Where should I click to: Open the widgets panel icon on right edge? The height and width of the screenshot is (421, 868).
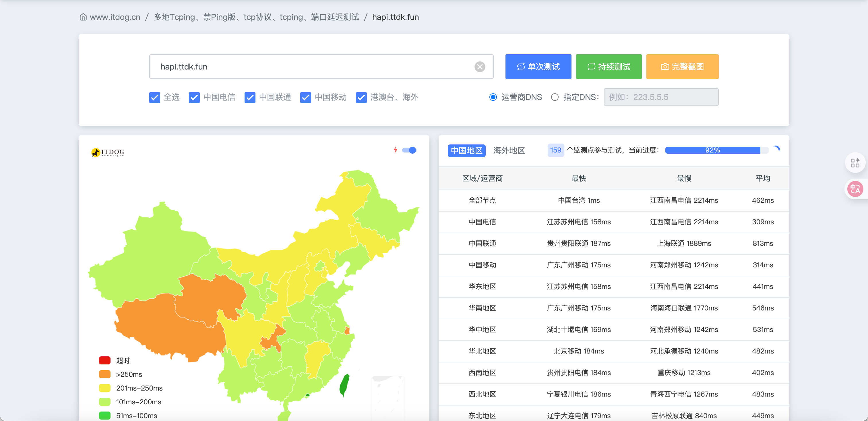(x=855, y=163)
